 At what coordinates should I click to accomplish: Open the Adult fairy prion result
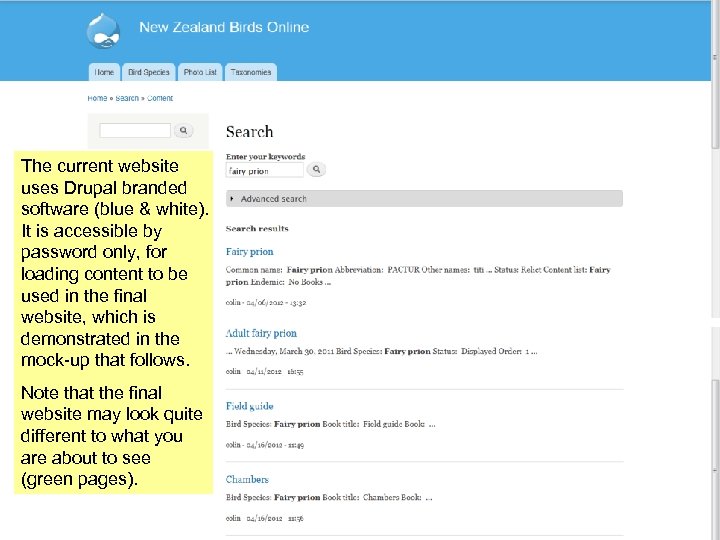tap(261, 333)
